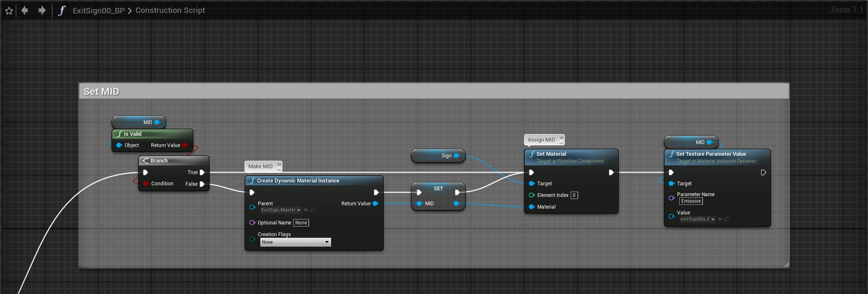Image resolution: width=868 pixels, height=294 pixels.
Task: Click Return Value pin of Create Dynamic Material Instance
Action: pos(375,204)
